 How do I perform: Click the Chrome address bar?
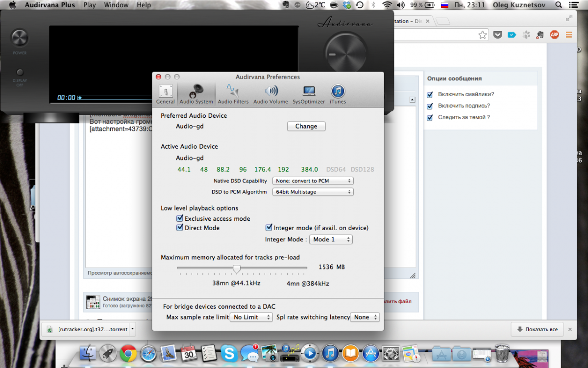click(x=436, y=34)
